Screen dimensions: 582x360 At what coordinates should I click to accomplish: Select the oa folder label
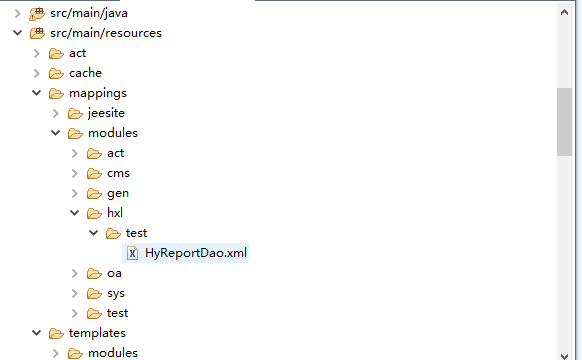(114, 274)
